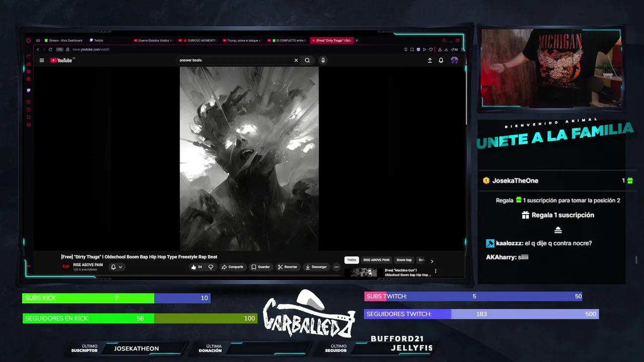644x362 pixels.
Task: Click AKAharry chat message
Action: point(507,257)
